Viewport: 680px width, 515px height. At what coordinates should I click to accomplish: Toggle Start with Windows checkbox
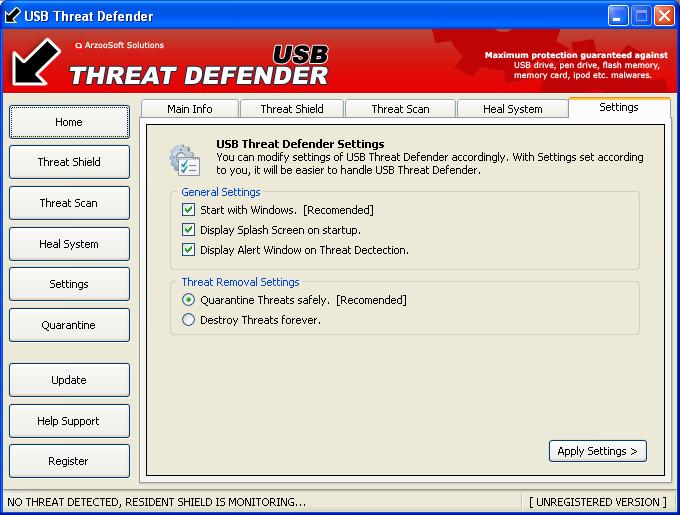188,210
